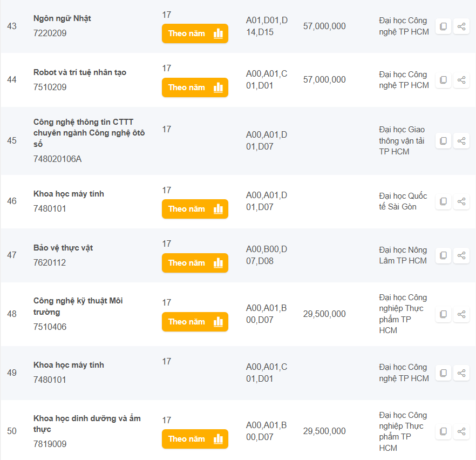This screenshot has width=476, height=460.
Task: Open the Bảo vệ thực vật major
Action: click(63, 248)
